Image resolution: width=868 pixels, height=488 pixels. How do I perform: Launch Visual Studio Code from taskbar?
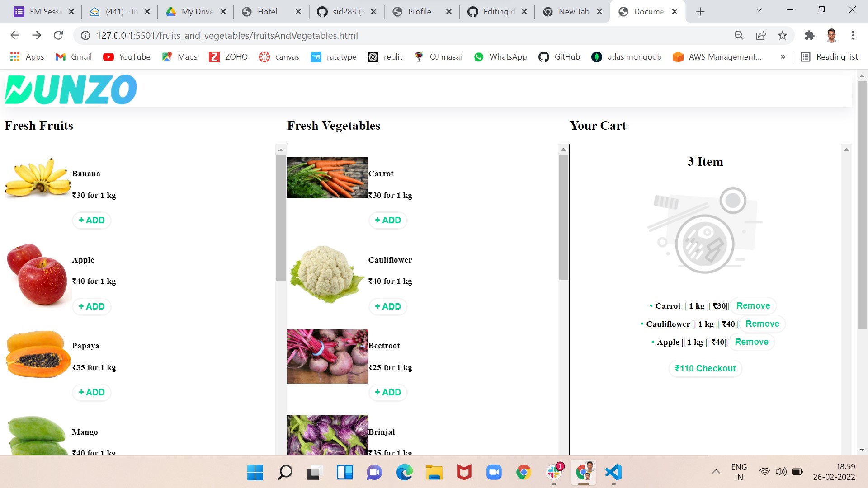pyautogui.click(x=613, y=473)
